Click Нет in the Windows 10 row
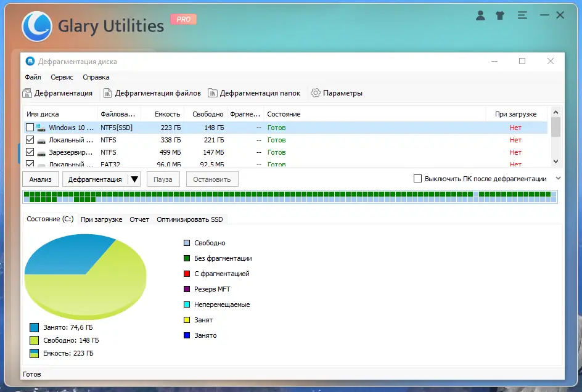Screen dimensions: 582x392 coord(515,128)
